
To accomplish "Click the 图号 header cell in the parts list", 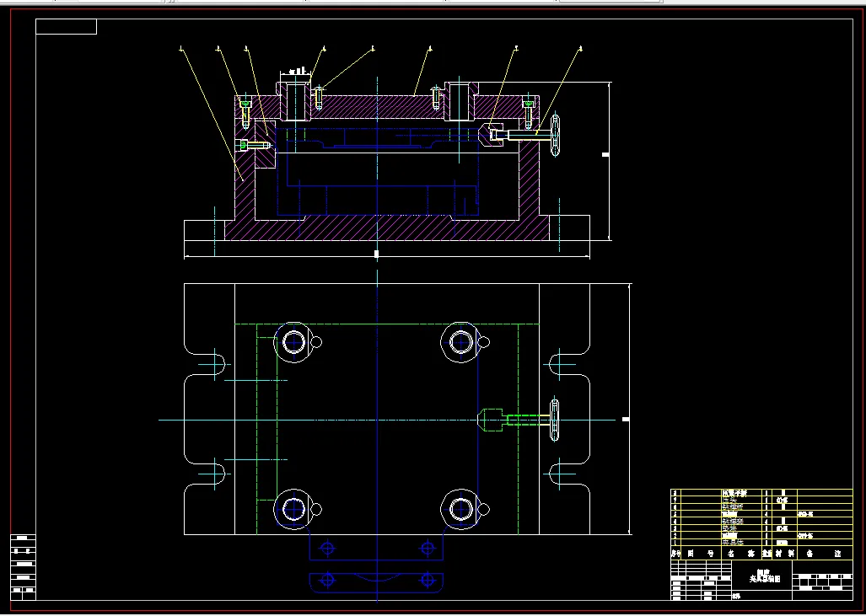I will 701,553.
